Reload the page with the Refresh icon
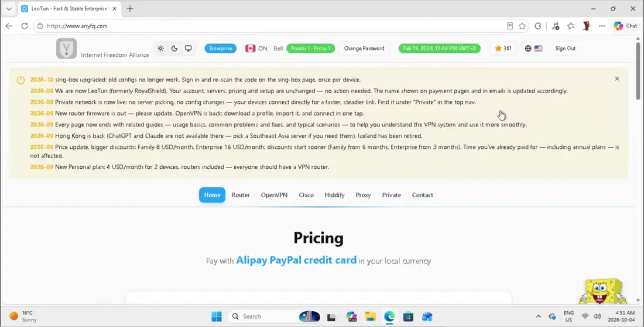 tap(25, 26)
